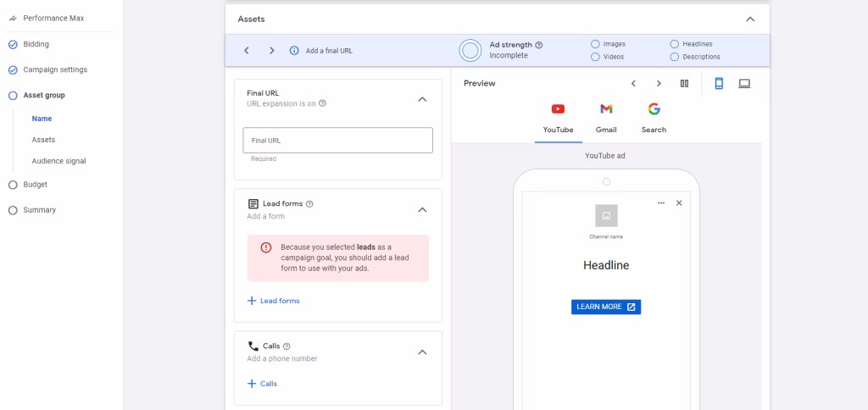The height and width of the screenshot is (410, 868).
Task: Click the Performance Max trend icon
Action: click(14, 19)
